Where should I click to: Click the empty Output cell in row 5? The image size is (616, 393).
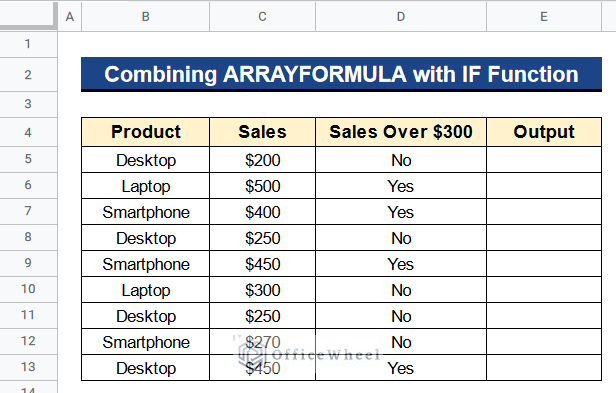point(544,160)
